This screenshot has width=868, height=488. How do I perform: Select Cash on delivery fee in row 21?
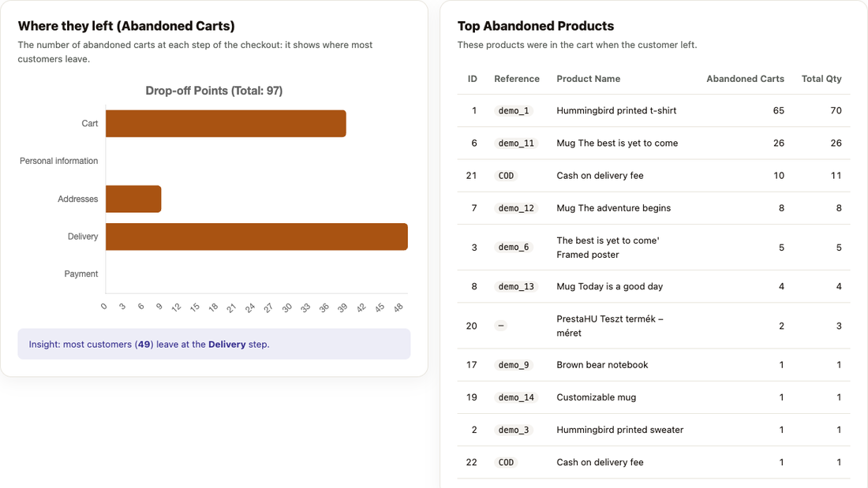pyautogui.click(x=600, y=176)
